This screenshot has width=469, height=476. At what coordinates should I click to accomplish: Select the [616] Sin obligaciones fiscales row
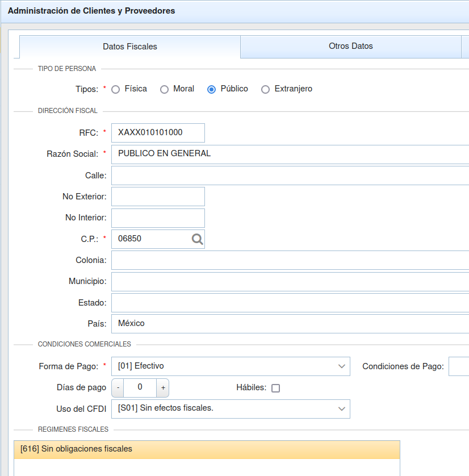pos(207,450)
